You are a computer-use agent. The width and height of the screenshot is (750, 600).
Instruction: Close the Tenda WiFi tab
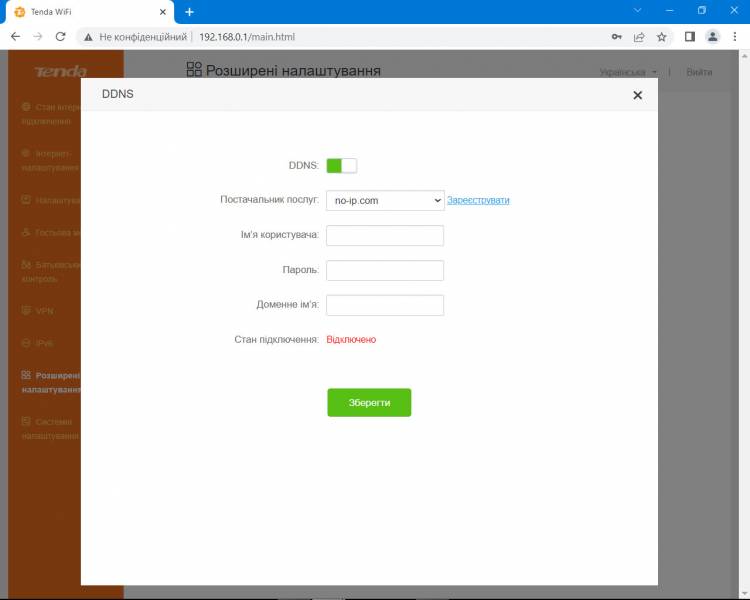pos(163,12)
